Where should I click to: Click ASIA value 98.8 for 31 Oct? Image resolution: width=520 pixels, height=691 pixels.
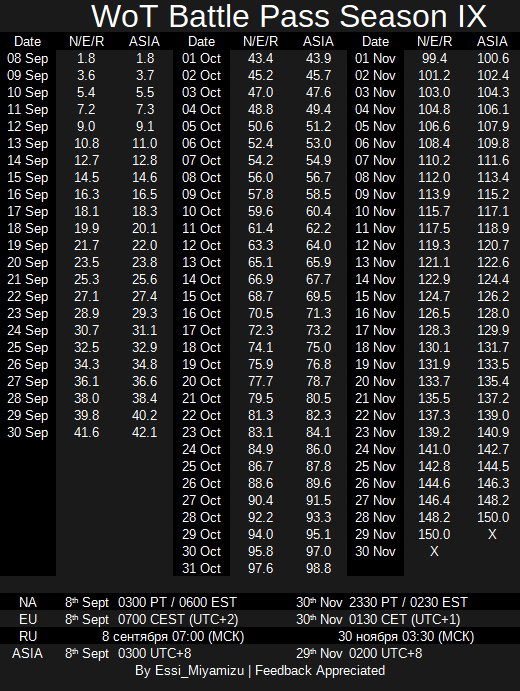click(x=318, y=568)
